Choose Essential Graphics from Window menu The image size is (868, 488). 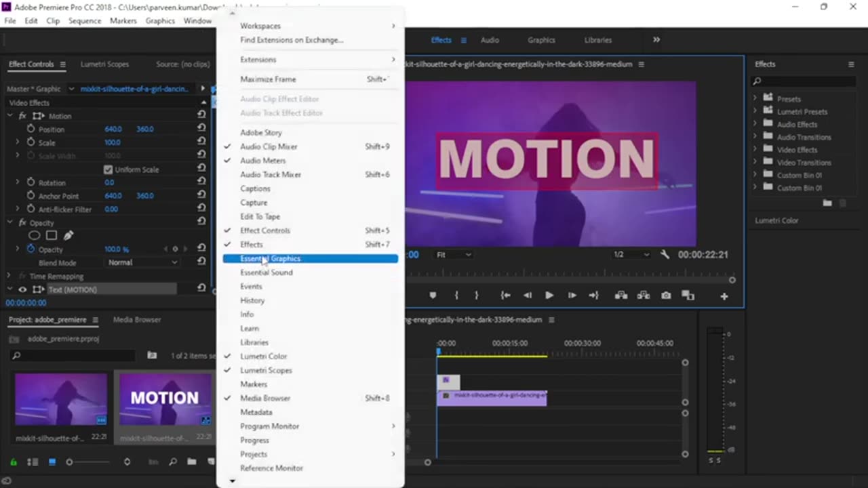[311, 258]
